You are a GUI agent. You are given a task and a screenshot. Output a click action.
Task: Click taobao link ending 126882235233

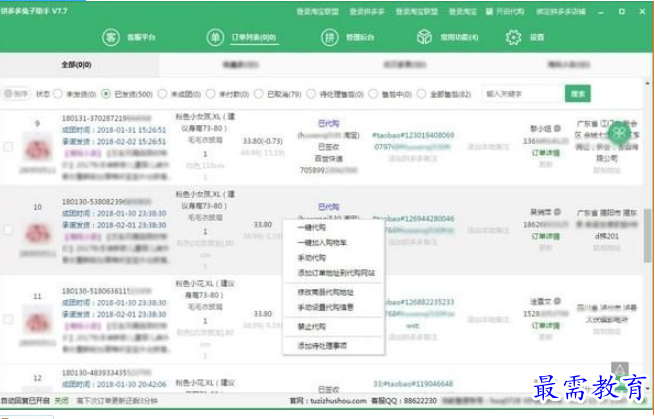(x=418, y=302)
